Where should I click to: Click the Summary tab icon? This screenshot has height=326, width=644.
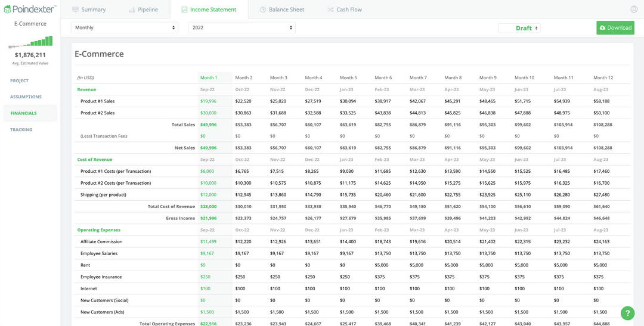point(75,10)
